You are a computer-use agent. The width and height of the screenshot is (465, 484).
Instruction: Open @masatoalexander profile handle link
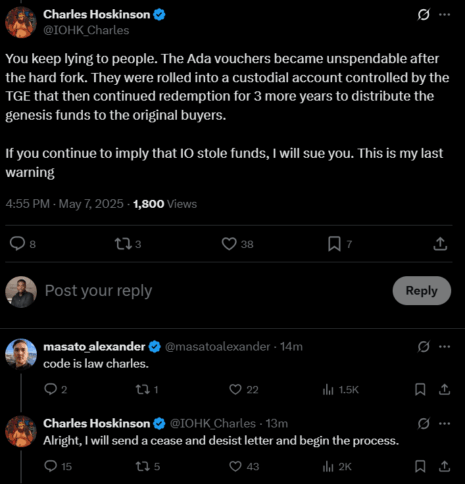coord(217,347)
